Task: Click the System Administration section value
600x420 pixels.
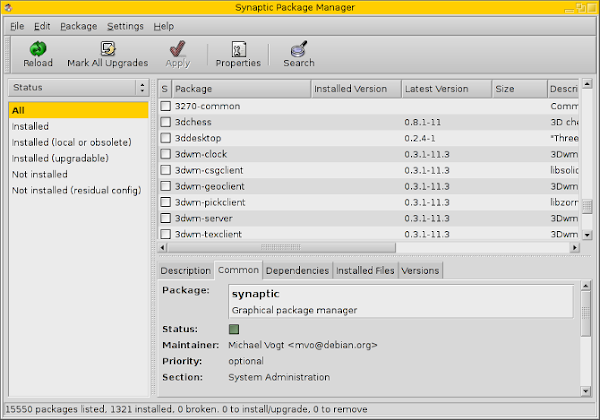Action: (x=279, y=377)
